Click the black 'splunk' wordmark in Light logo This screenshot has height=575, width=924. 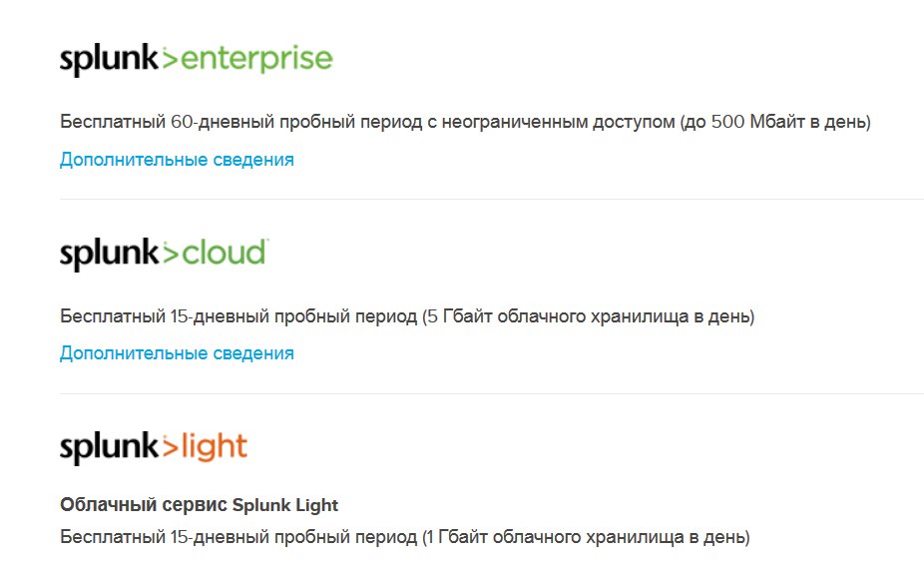pos(109,448)
